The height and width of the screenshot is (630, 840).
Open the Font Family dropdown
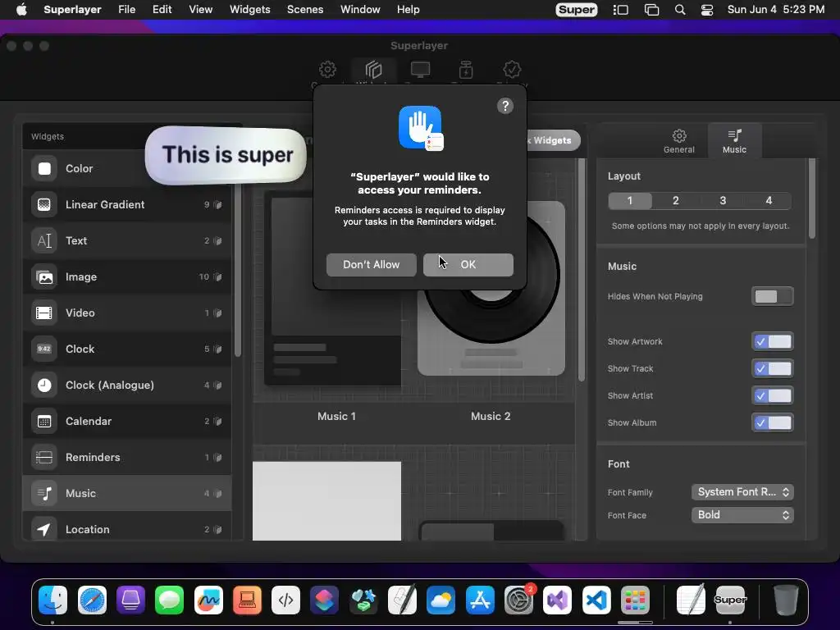coord(742,492)
